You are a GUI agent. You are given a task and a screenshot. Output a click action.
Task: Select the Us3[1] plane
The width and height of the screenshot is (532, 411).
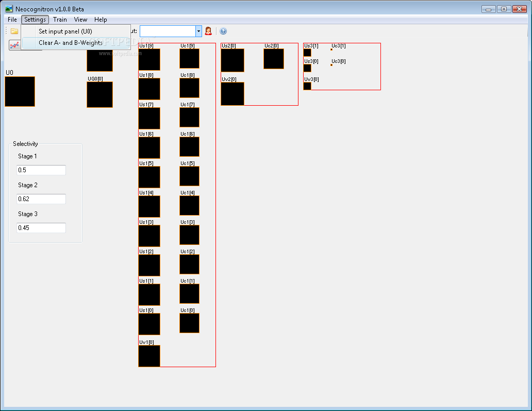[307, 53]
